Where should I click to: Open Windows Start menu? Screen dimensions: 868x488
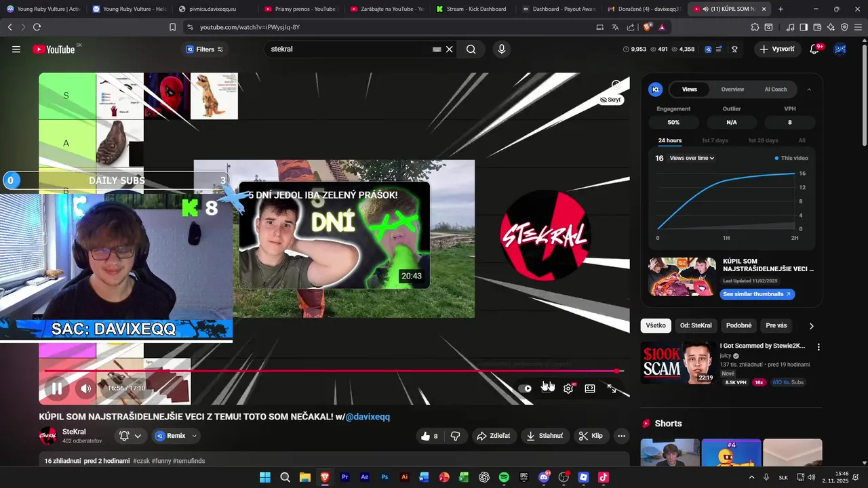265,477
